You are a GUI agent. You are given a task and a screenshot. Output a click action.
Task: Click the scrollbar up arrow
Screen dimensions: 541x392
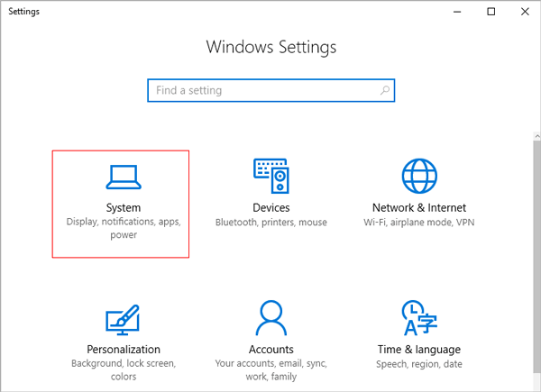click(536, 136)
